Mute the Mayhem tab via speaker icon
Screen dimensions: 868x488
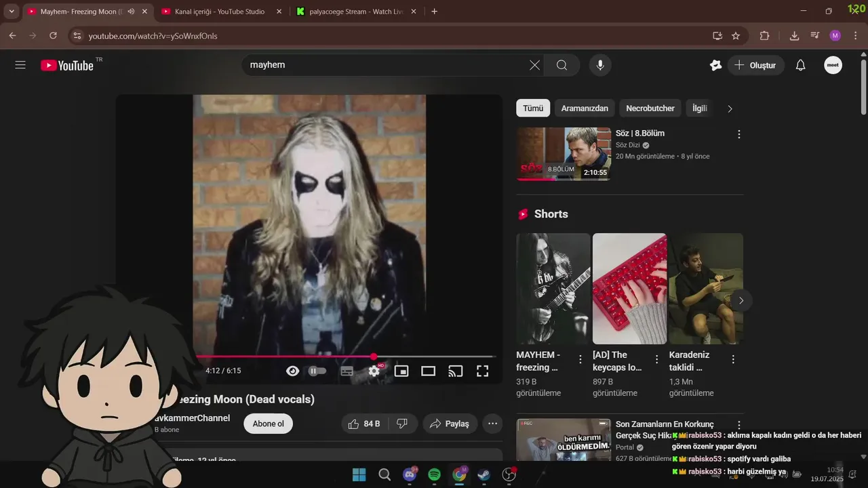(131, 12)
